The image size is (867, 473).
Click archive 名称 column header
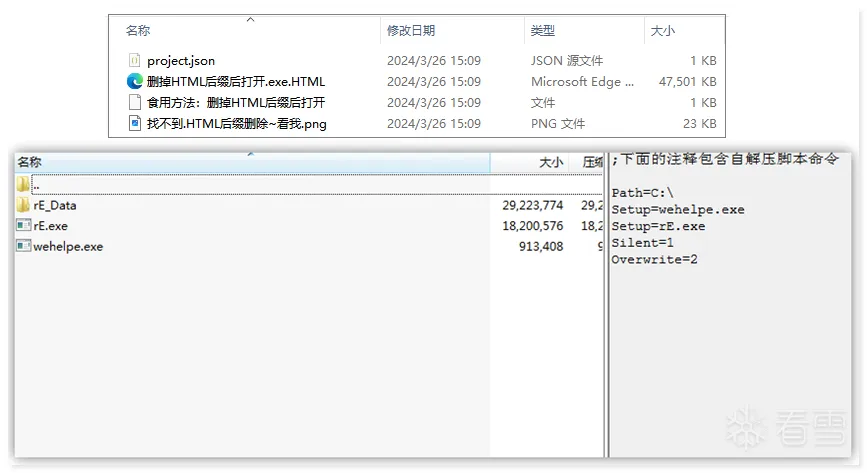(30, 162)
